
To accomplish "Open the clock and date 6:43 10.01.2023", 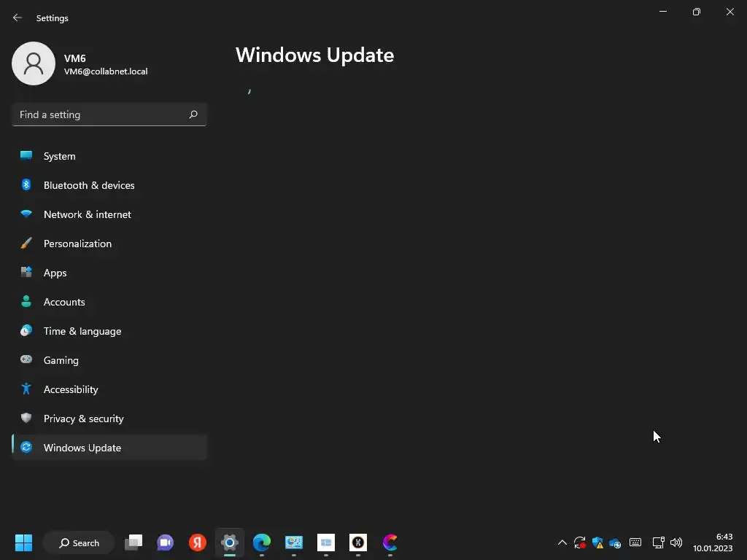I will (713, 542).
